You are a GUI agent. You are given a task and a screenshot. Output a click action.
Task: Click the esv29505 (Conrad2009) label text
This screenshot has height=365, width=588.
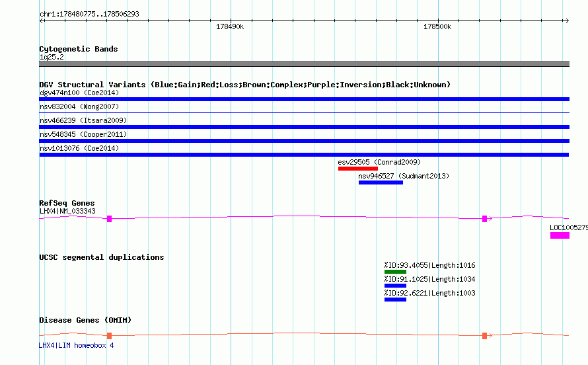click(x=379, y=162)
